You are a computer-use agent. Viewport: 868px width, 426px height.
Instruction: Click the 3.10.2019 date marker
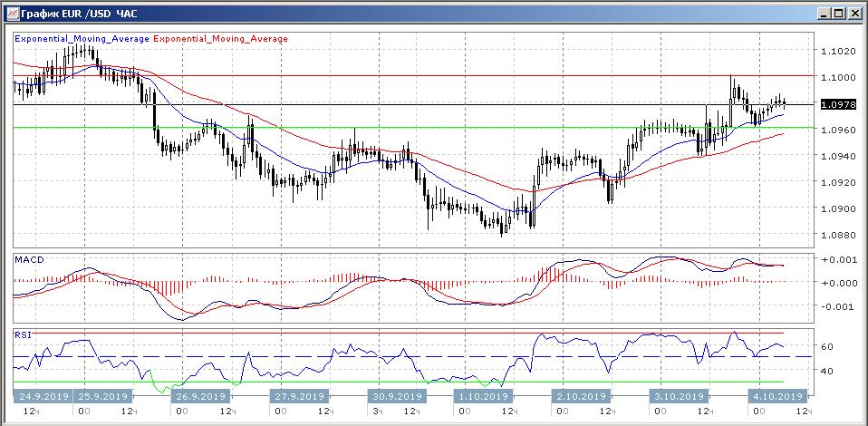click(x=677, y=397)
